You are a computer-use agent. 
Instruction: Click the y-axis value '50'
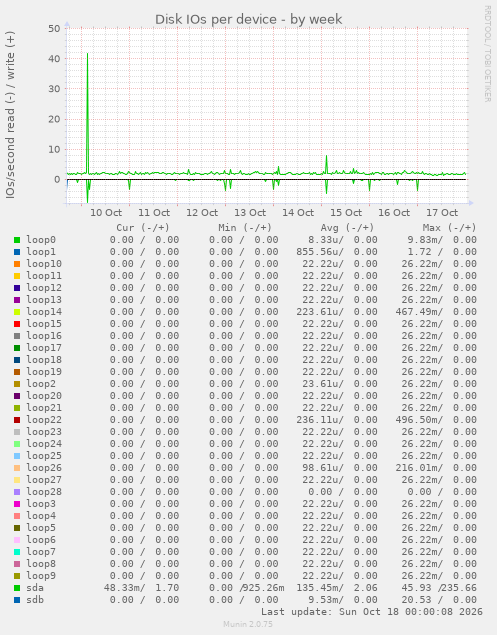[54, 29]
